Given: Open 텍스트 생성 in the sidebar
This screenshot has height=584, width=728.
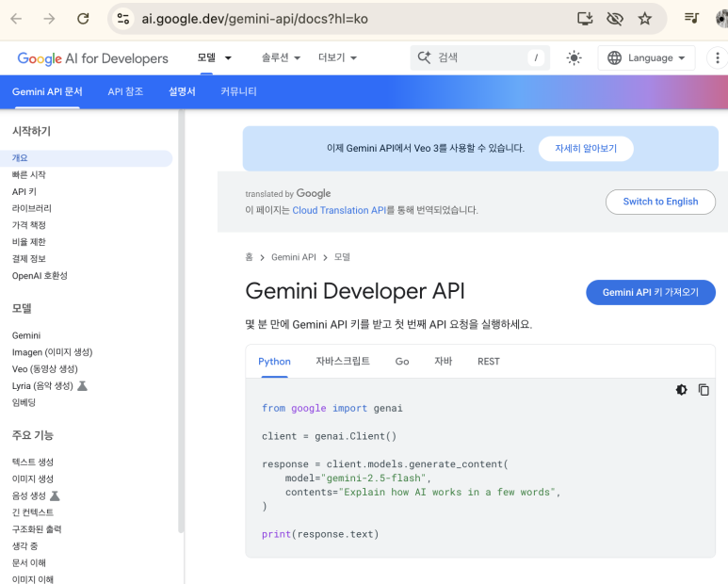Looking at the screenshot, I should [x=33, y=462].
